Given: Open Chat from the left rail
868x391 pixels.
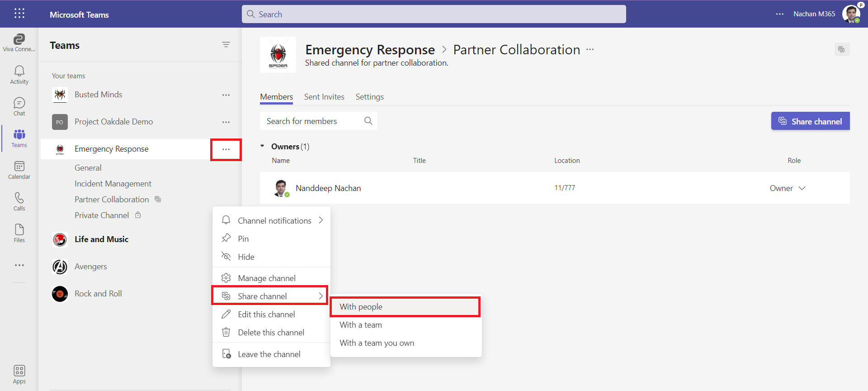Looking at the screenshot, I should click(19, 106).
